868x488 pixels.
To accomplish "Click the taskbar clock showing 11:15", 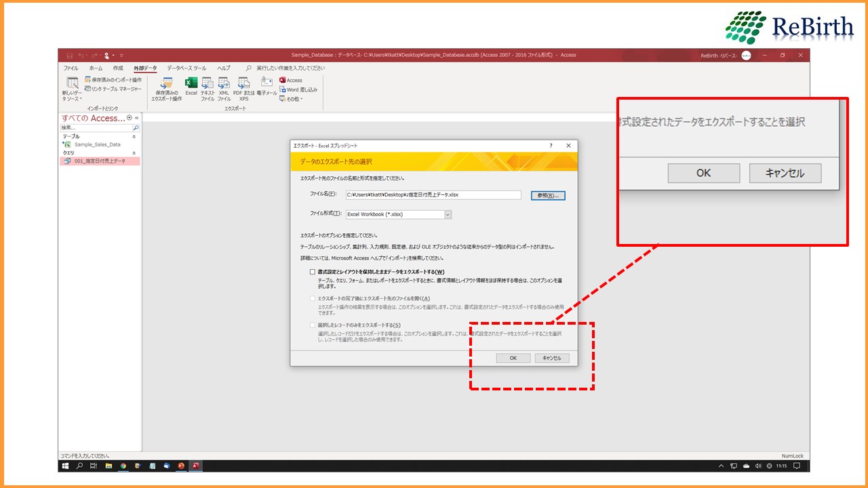I will click(781, 466).
